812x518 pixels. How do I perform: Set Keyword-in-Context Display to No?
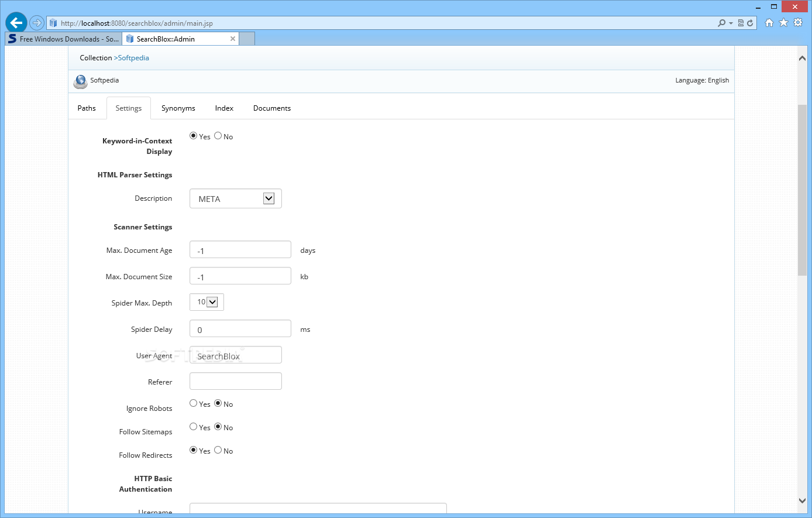tap(218, 136)
